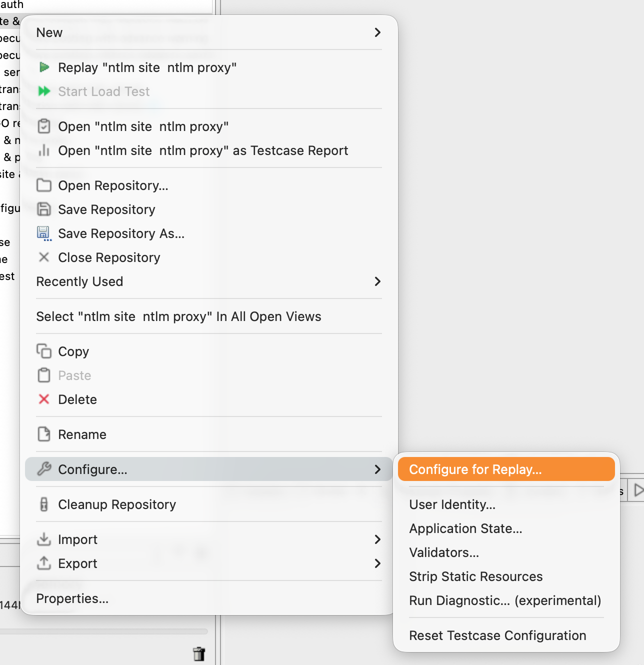The image size is (644, 665).
Task: Click the red Delete X icon
Action: click(x=44, y=399)
